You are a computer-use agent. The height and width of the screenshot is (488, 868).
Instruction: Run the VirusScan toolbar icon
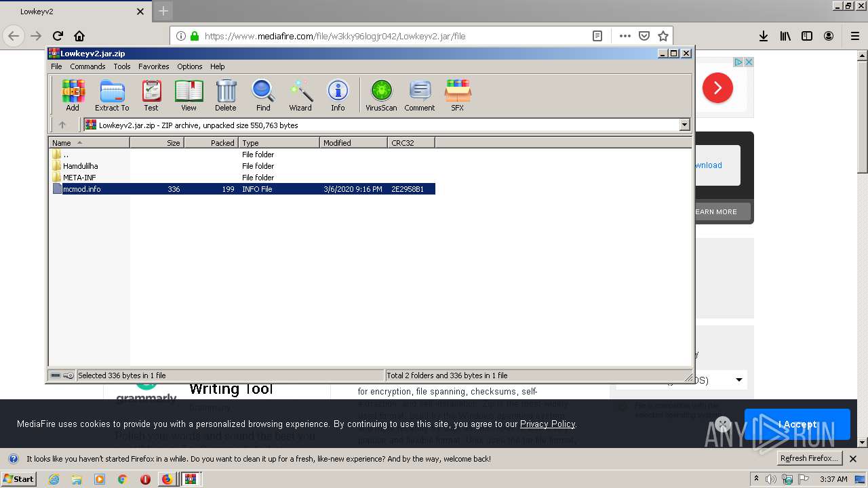[x=381, y=95]
